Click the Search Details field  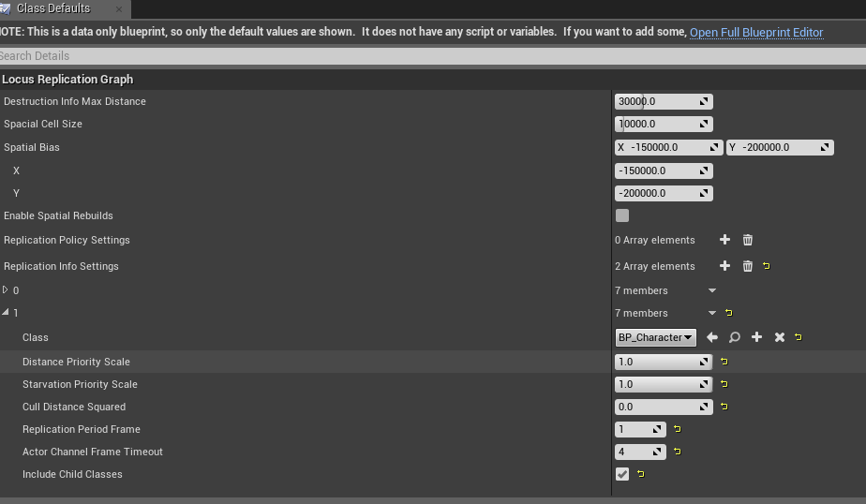[x=433, y=56]
